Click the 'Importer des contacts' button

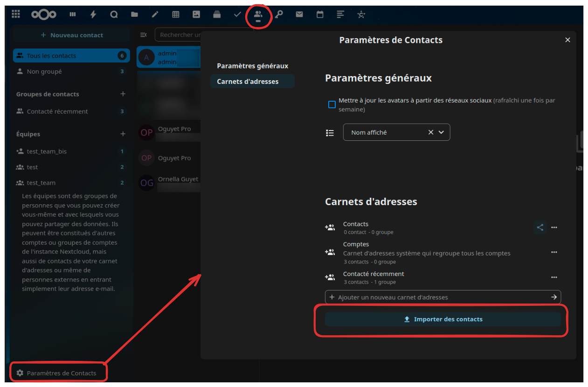pos(443,319)
